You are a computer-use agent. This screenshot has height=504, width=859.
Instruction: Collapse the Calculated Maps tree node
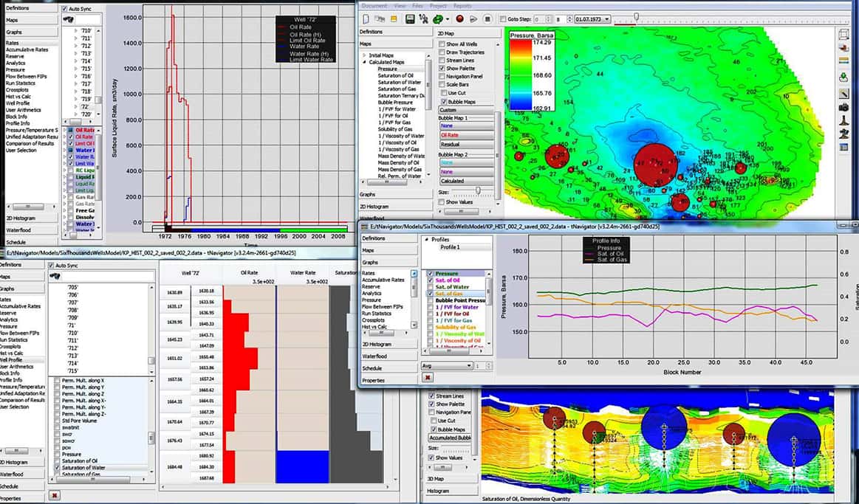pos(364,63)
